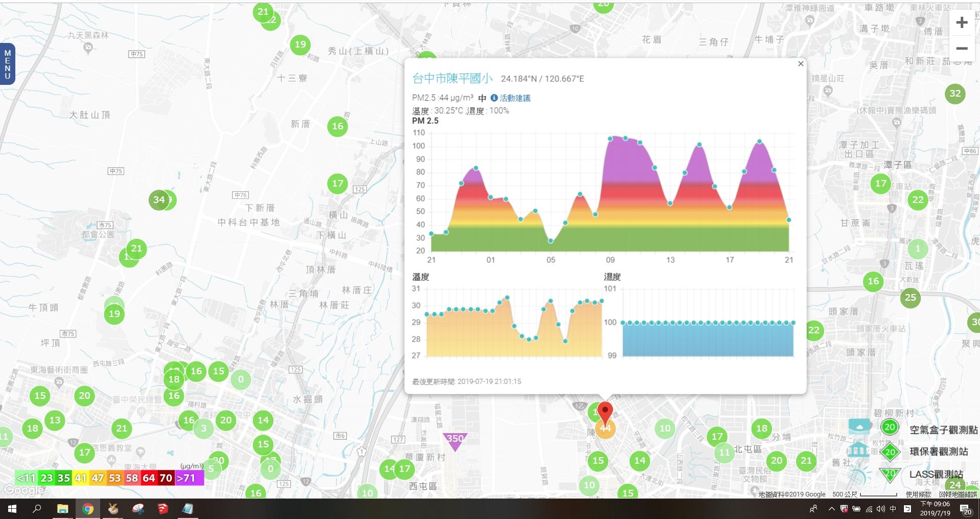The image size is (980, 519).
Task: Click the >71 purple legend swatch
Action: [x=189, y=478]
